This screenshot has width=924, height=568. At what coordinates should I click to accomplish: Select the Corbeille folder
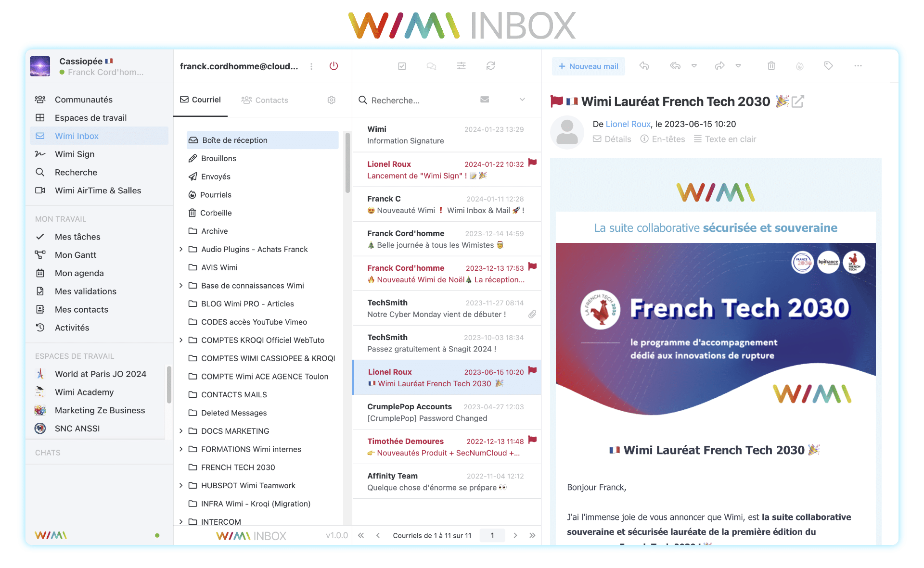pos(262,213)
